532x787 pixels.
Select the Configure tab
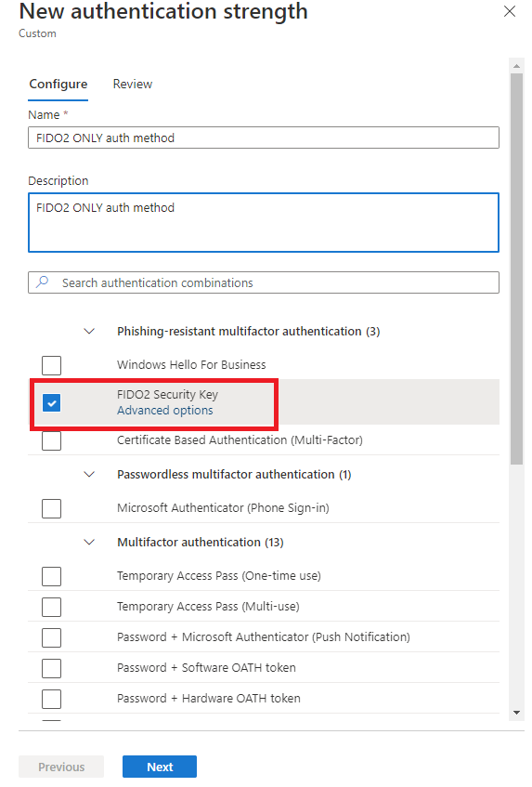58,84
